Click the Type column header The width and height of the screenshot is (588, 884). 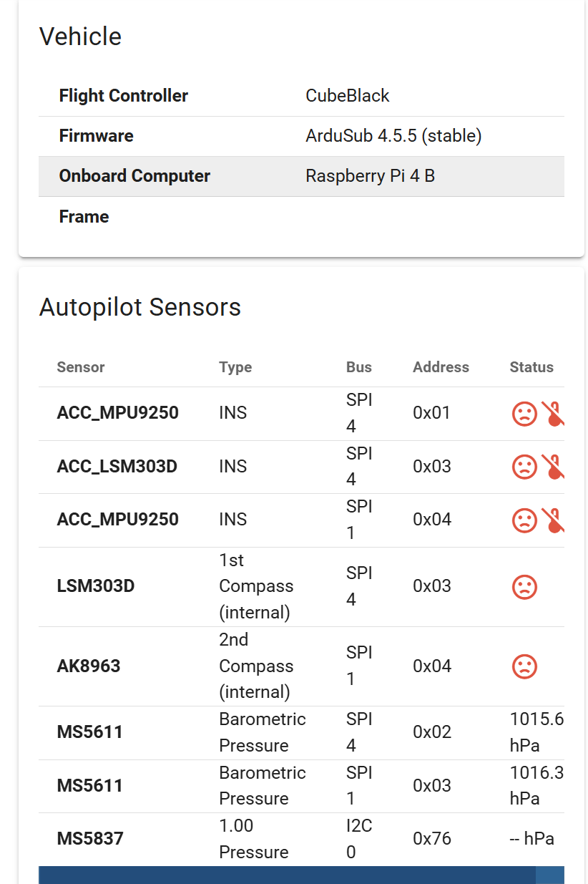[x=235, y=367]
